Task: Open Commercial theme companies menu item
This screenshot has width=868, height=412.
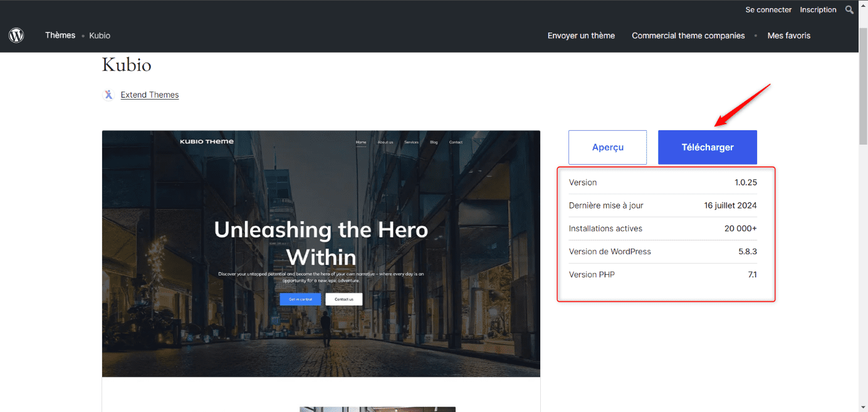Action: pos(688,36)
